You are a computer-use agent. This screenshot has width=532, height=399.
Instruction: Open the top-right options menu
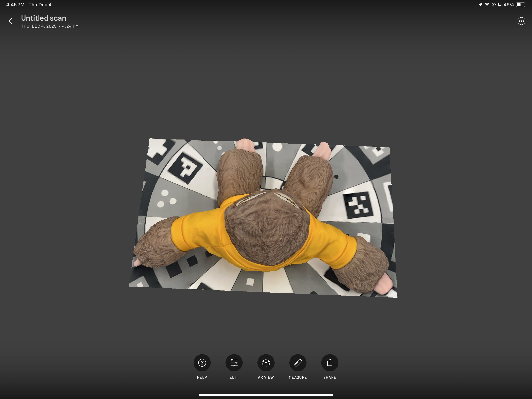521,21
